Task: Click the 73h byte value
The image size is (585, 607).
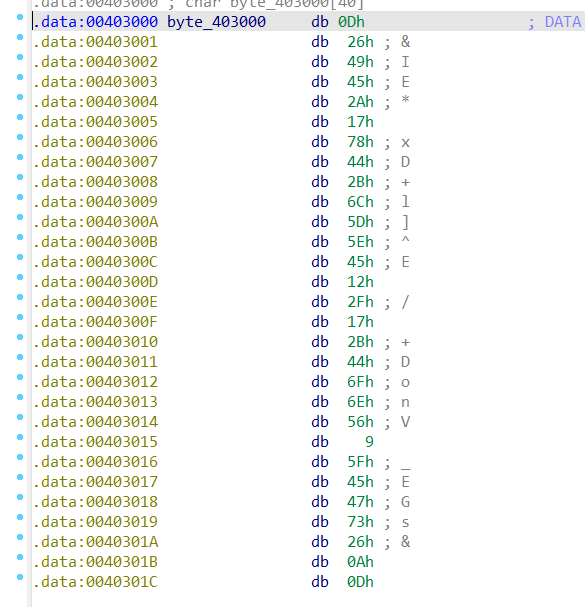Action: click(x=360, y=522)
